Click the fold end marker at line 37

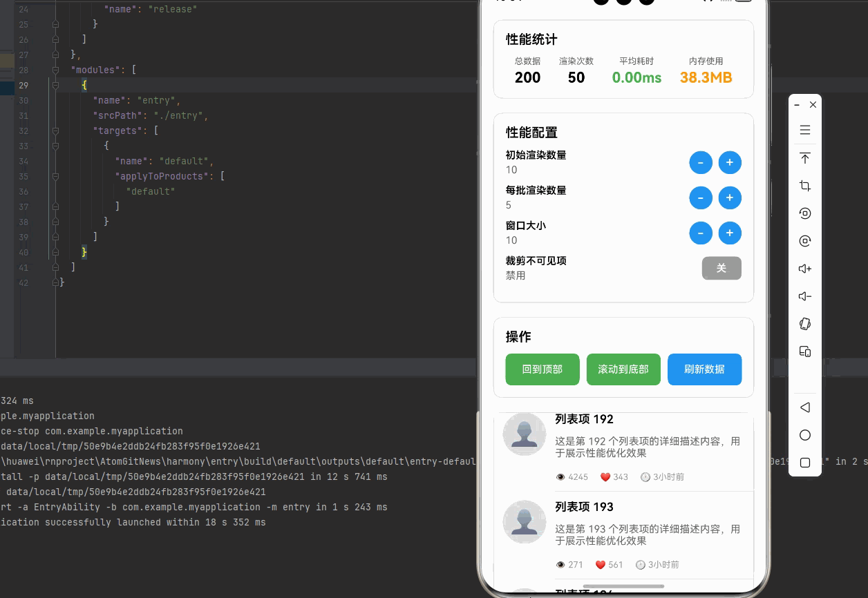[x=56, y=206]
